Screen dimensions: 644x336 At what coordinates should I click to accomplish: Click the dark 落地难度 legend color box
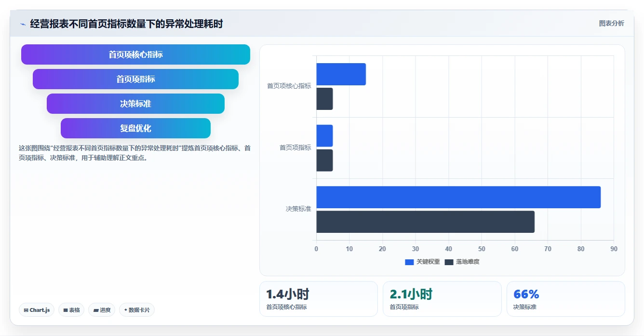point(449,262)
